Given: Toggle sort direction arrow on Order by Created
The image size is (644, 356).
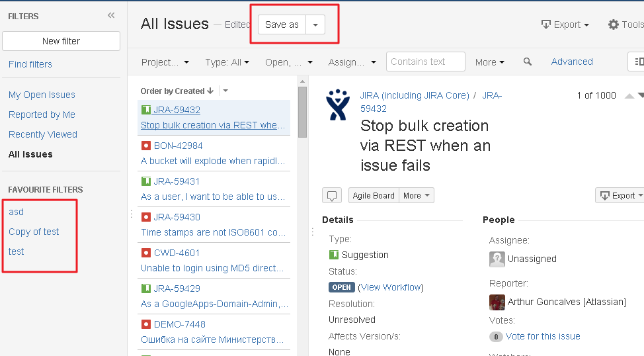Looking at the screenshot, I should 210,91.
